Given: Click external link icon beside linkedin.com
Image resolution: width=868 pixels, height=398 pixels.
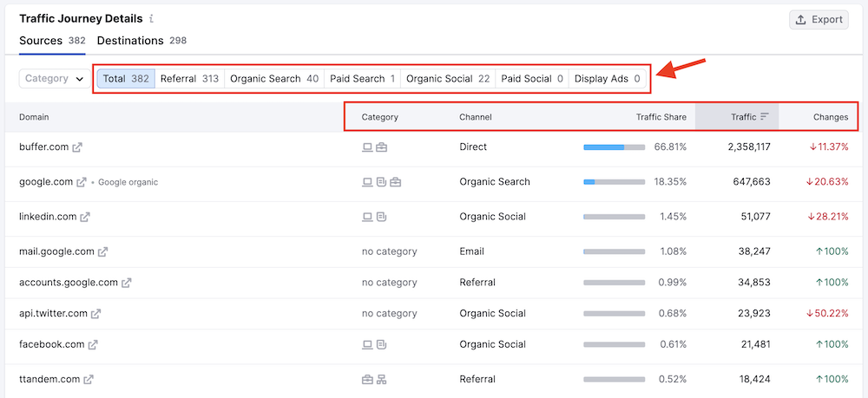Looking at the screenshot, I should (x=85, y=217).
